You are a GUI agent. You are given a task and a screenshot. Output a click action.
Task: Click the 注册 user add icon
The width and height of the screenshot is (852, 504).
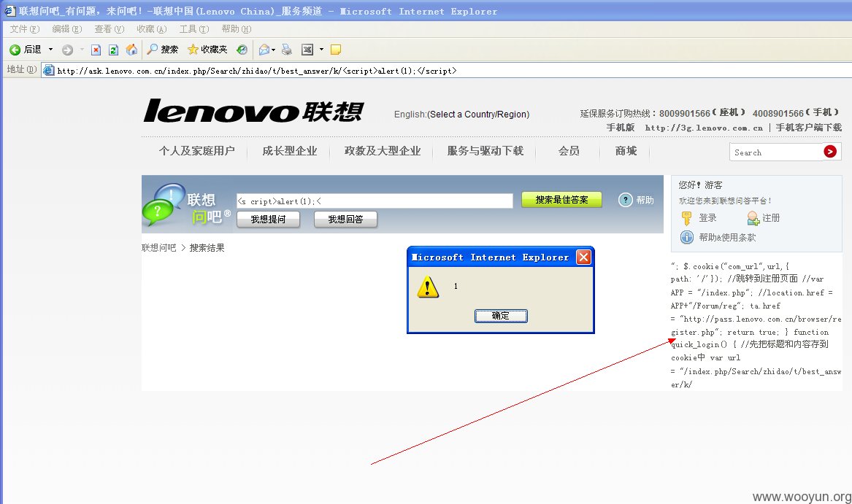753,218
